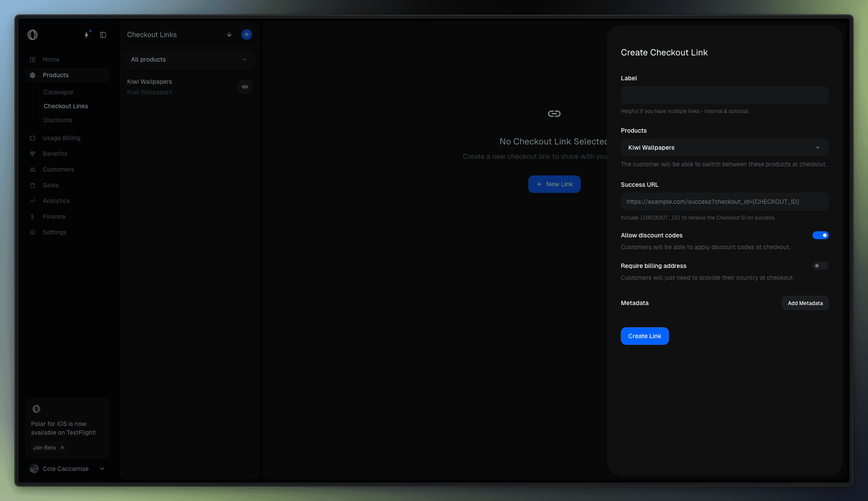This screenshot has height=501, width=868.
Task: Open the Kiwi Wallpapers products dropdown
Action: point(724,148)
